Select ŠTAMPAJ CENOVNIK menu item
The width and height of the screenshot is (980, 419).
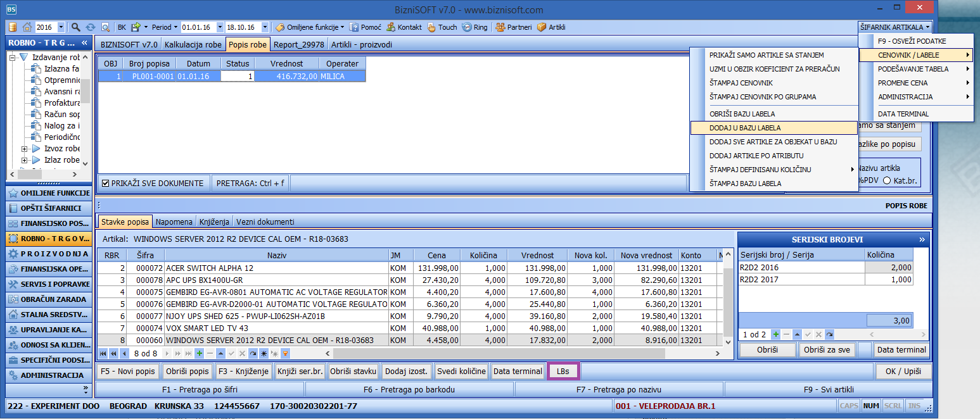[773, 83]
